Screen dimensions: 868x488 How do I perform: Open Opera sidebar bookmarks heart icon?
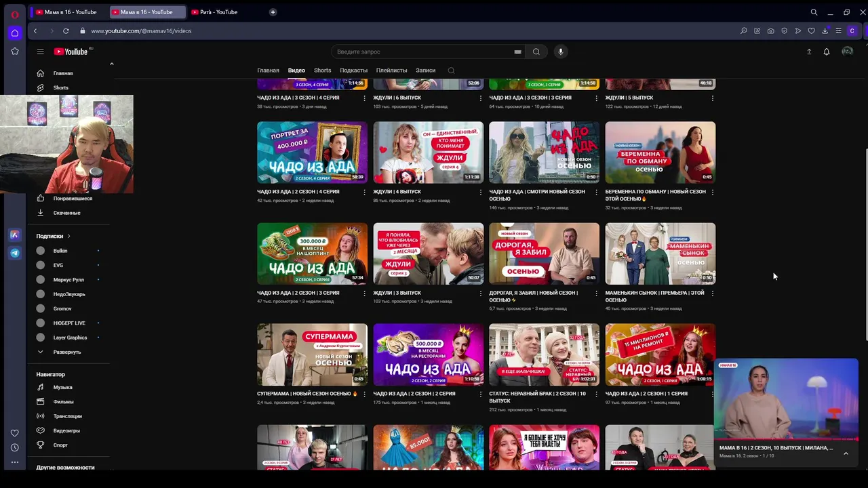click(x=14, y=433)
